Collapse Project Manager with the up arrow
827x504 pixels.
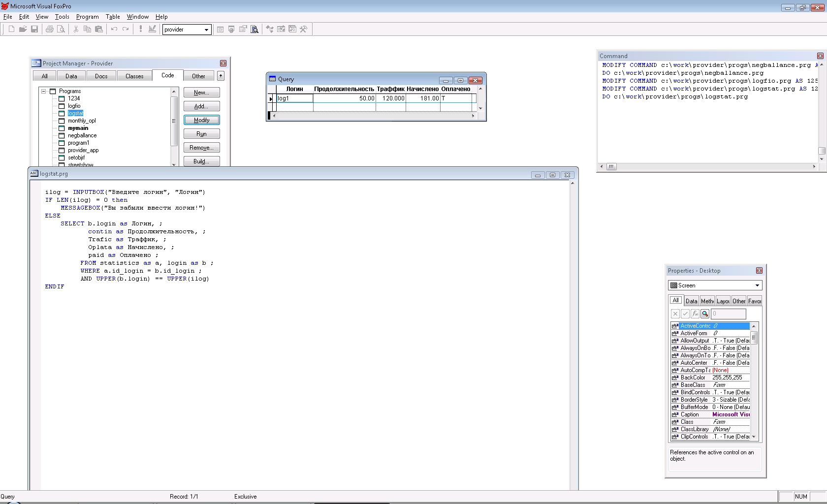(x=221, y=76)
